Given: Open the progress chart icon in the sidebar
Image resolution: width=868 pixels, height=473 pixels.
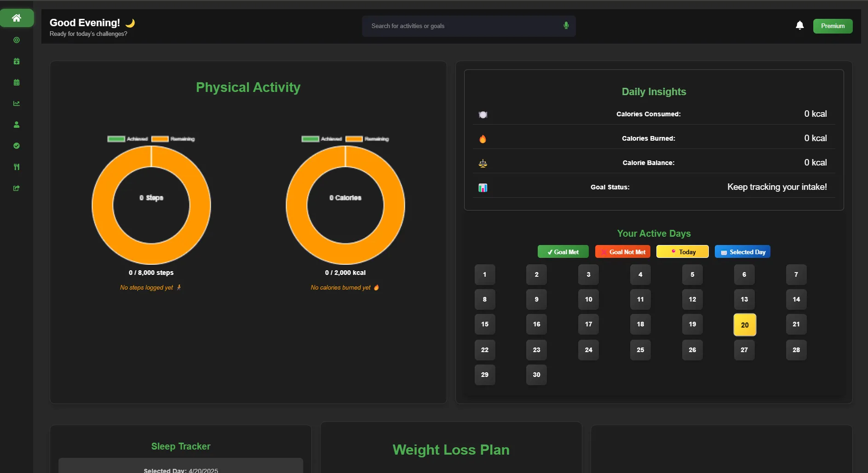Looking at the screenshot, I should pos(17,103).
